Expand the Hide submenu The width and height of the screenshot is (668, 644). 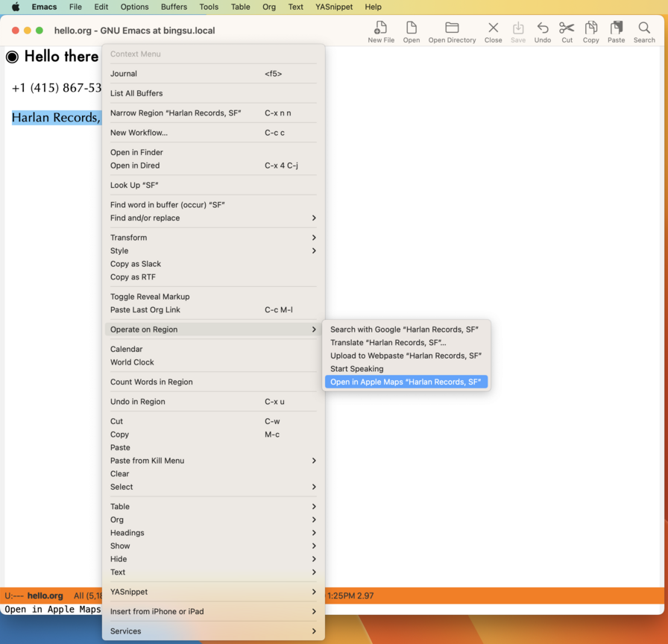(x=213, y=559)
